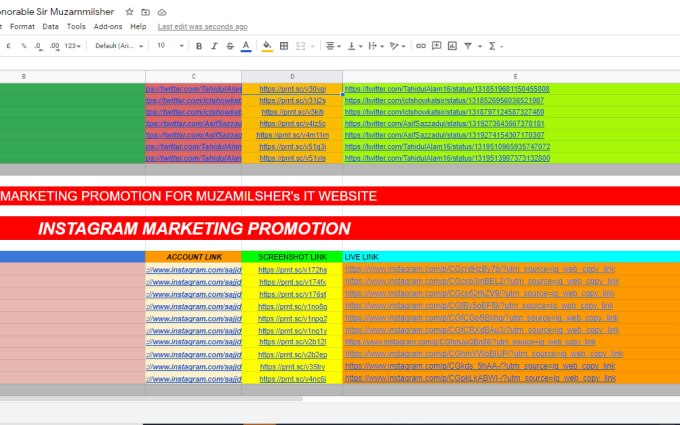
Task: Click the functions sigma icon
Action: [492, 46]
